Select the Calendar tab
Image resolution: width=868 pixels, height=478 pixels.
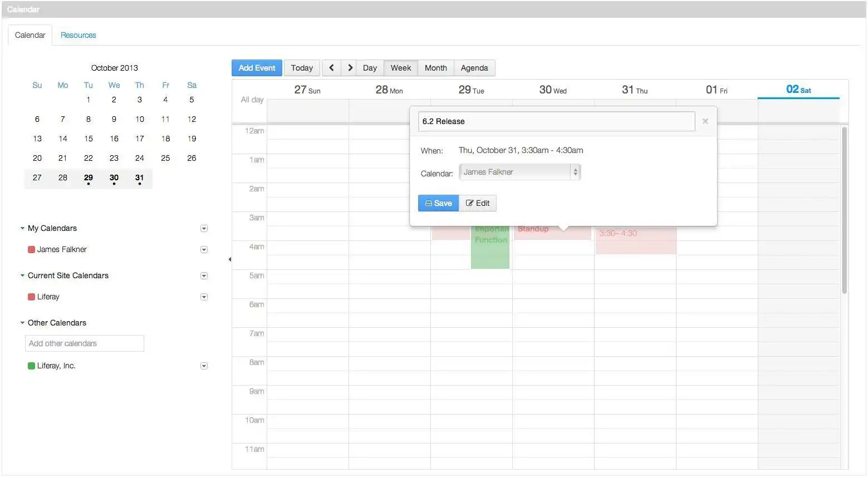coord(30,35)
